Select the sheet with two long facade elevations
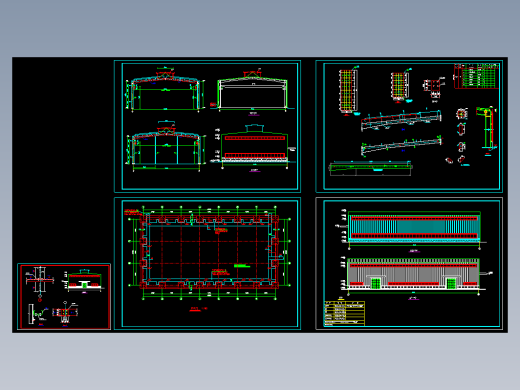The image size is (520, 390). click(409, 264)
